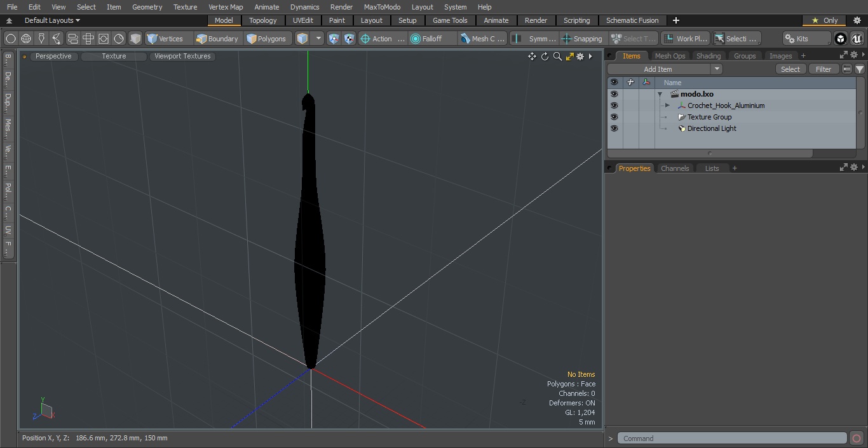The width and height of the screenshot is (868, 448).
Task: Click the Unity cube icon
Action: [x=841, y=39]
